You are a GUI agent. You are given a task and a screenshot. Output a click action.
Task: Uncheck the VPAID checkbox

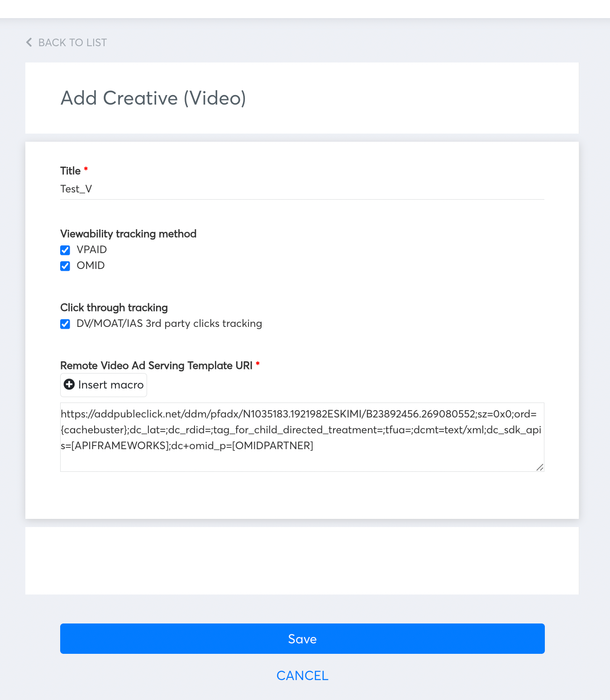tap(65, 250)
